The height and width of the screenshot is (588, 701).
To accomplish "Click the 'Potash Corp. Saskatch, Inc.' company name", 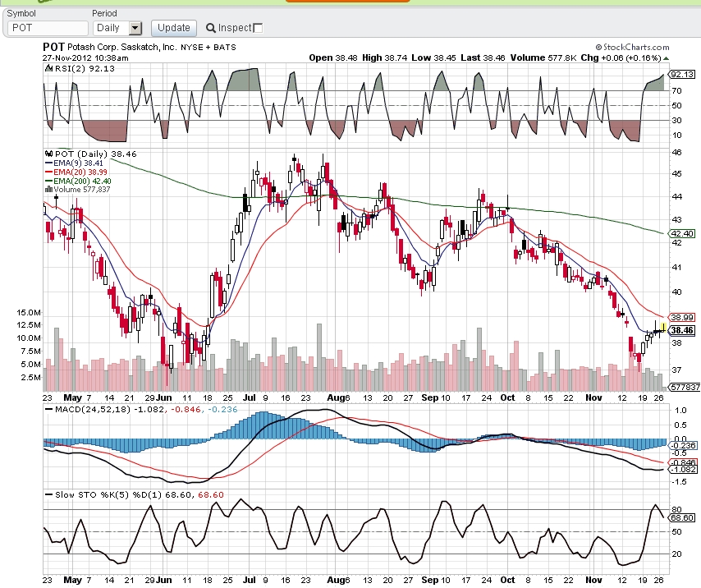I will tap(122, 47).
